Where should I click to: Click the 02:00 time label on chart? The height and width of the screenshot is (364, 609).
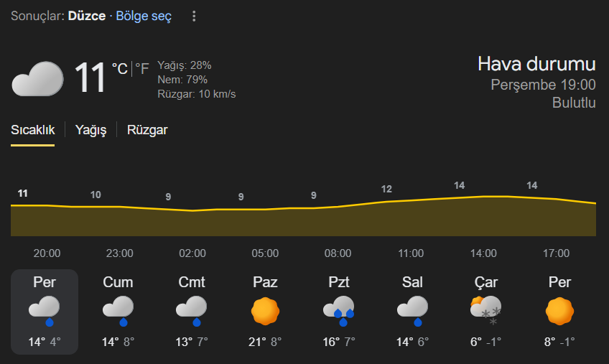click(192, 253)
